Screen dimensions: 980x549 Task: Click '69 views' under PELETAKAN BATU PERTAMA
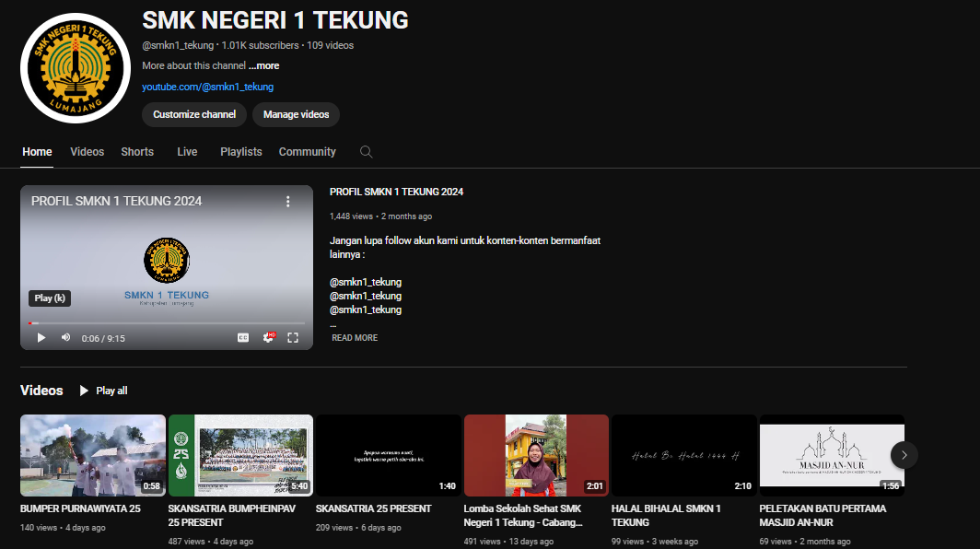(776, 542)
